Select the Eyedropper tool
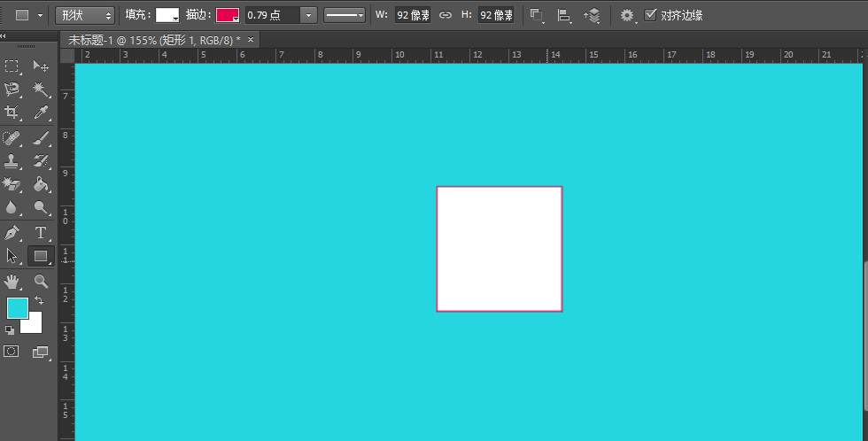Image resolution: width=868 pixels, height=441 pixels. pyautogui.click(x=41, y=112)
